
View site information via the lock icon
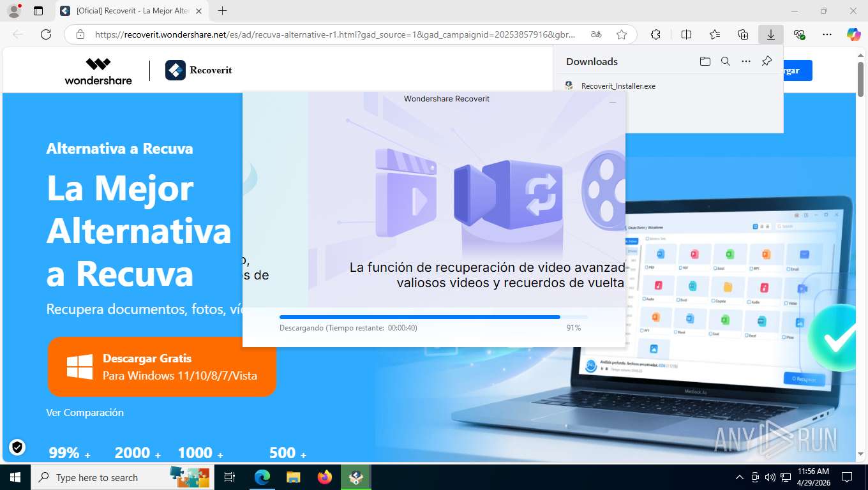point(80,34)
